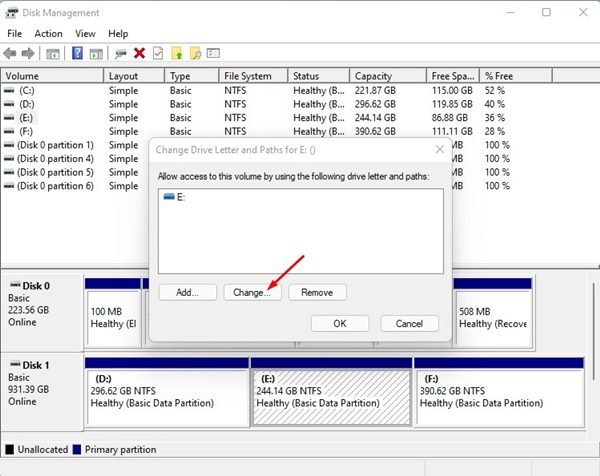This screenshot has width=600, height=476.
Task: Click the folder with green arrow toolbar icon
Action: [177, 53]
